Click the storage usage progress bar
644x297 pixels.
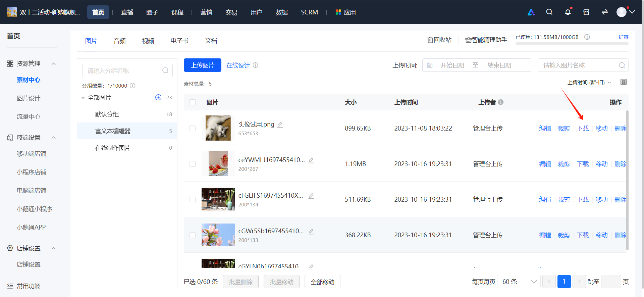572,44
